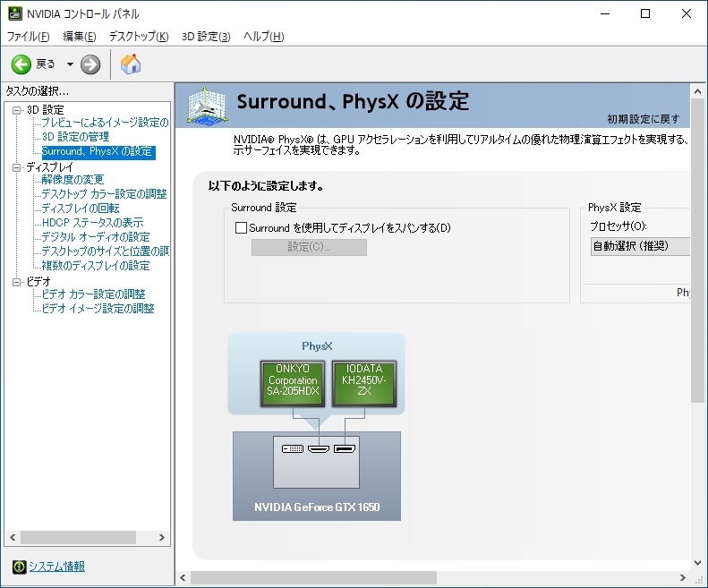Click the ビデオ group label

tap(38, 282)
